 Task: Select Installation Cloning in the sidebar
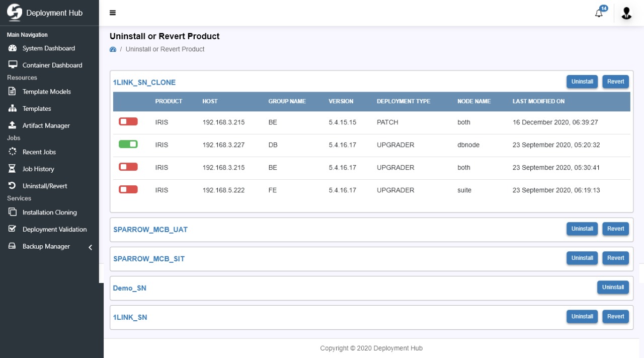click(x=49, y=212)
